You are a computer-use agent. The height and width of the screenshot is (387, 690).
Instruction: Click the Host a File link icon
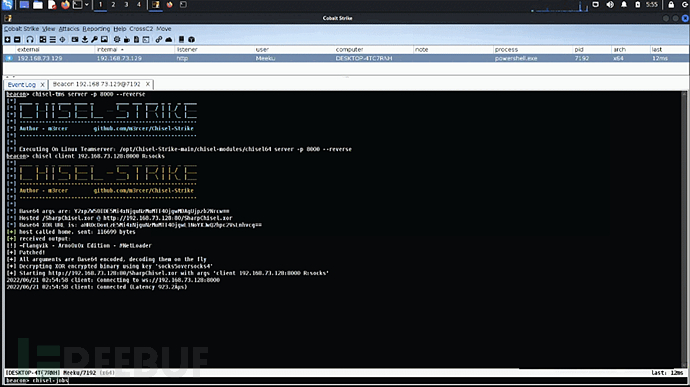click(158, 40)
